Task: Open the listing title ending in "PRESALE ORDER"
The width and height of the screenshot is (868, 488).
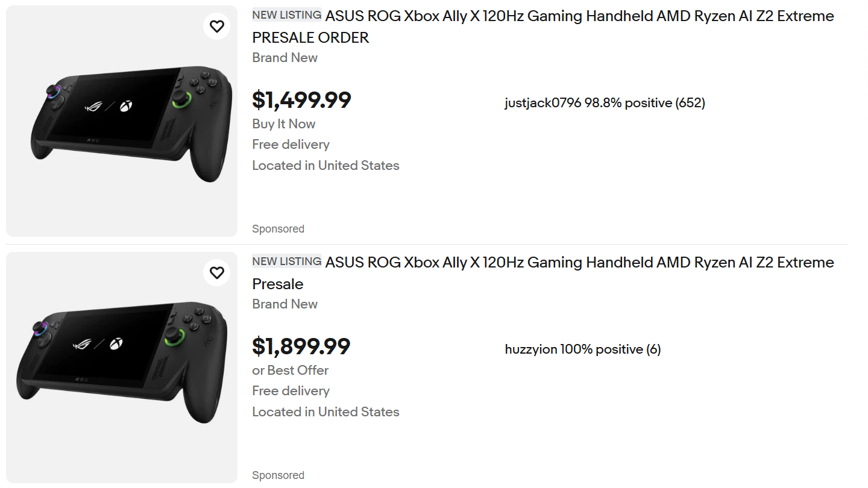Action: tap(542, 27)
